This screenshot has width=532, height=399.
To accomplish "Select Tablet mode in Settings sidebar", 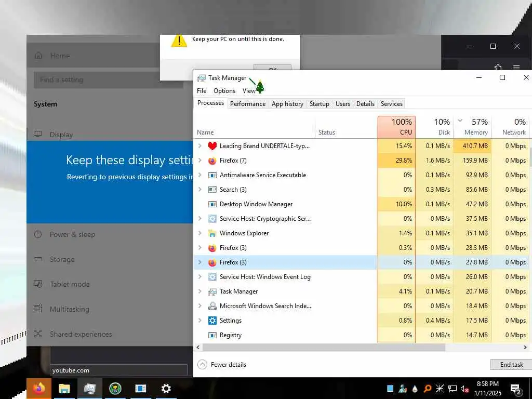I will point(70,284).
